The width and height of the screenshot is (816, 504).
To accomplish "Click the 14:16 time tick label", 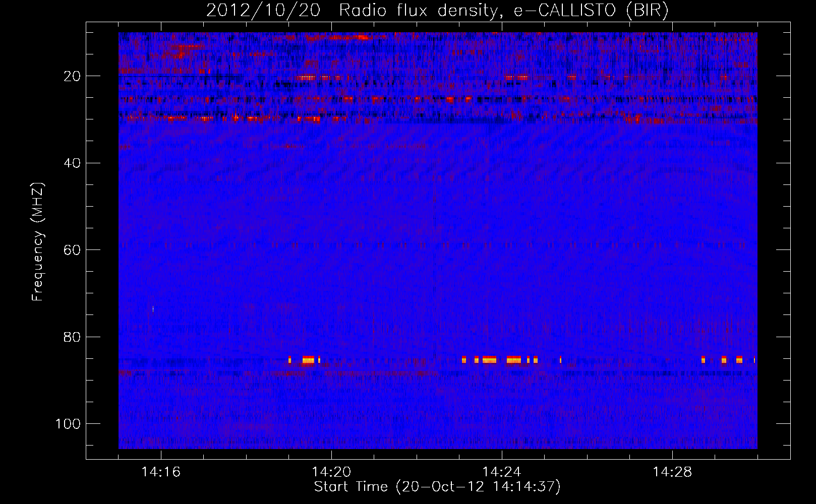I will [161, 472].
